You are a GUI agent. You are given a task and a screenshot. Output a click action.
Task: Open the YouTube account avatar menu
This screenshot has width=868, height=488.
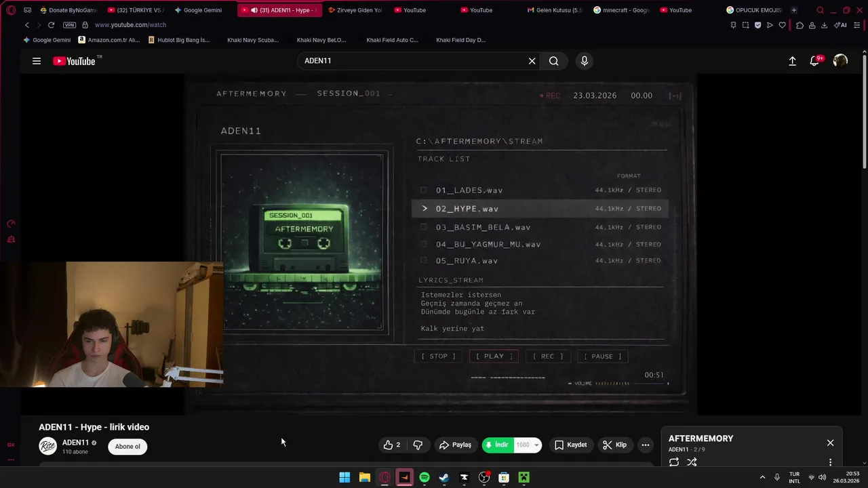(840, 61)
